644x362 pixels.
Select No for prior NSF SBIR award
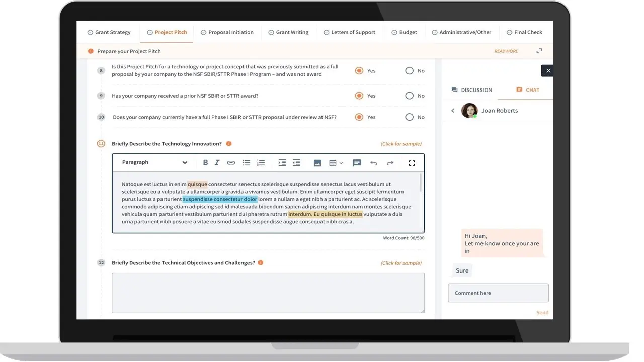pos(409,96)
